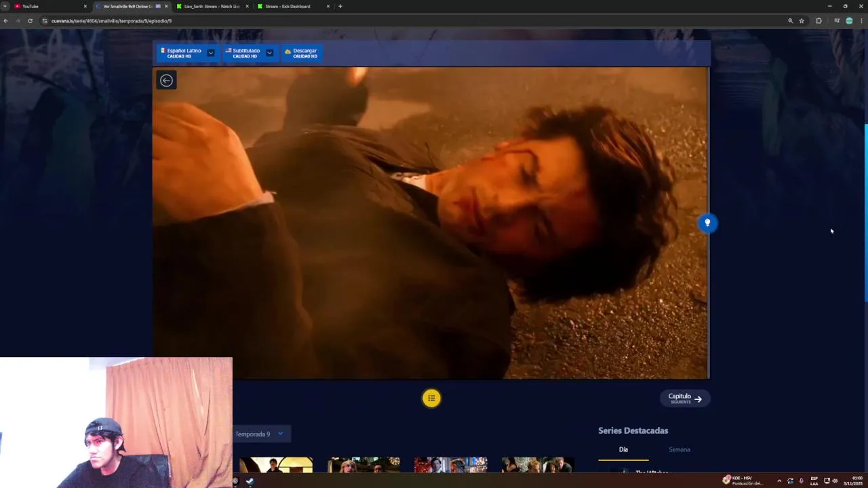Open the volume speaker icon in tray

tap(835, 481)
